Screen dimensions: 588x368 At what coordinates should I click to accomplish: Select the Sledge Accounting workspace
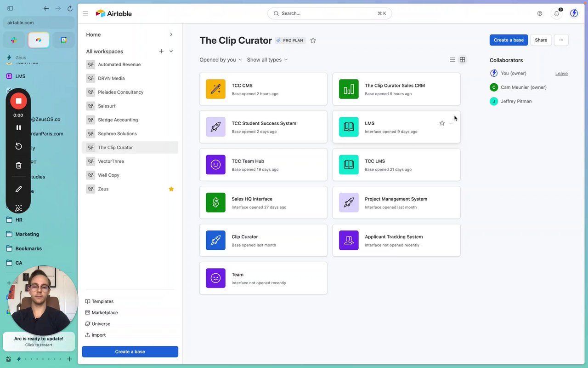click(130, 120)
